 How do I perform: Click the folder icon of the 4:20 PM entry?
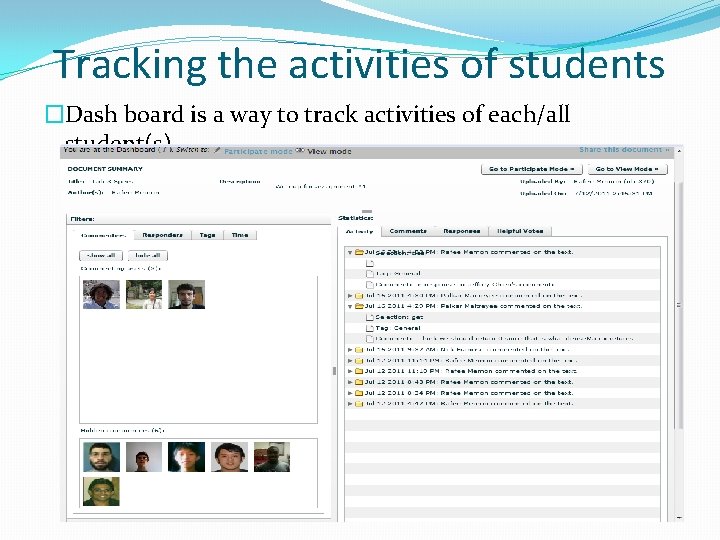click(x=360, y=306)
